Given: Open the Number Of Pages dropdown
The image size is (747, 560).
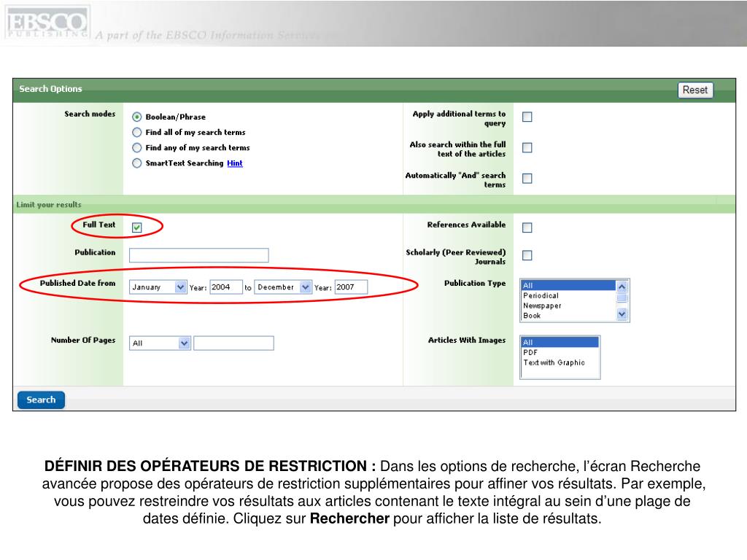Looking at the screenshot, I should pyautogui.click(x=160, y=343).
